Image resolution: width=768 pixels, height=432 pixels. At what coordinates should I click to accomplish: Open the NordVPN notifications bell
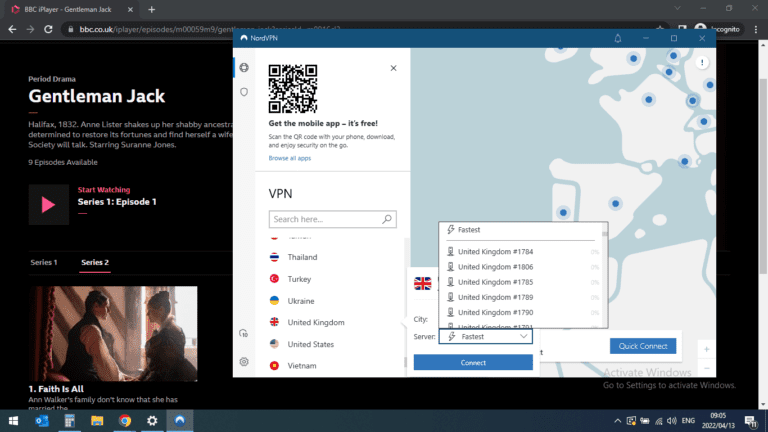(618, 38)
